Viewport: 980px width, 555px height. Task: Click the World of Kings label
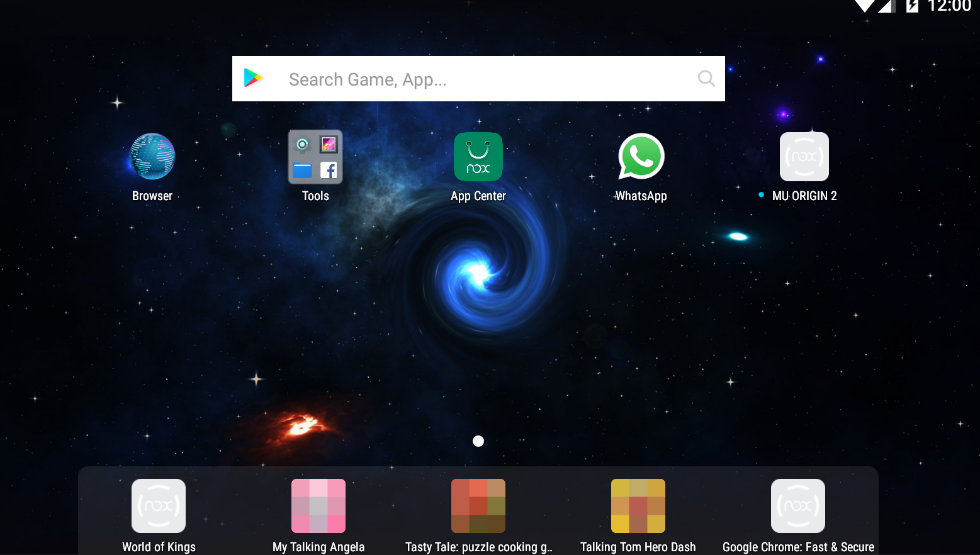click(x=159, y=547)
